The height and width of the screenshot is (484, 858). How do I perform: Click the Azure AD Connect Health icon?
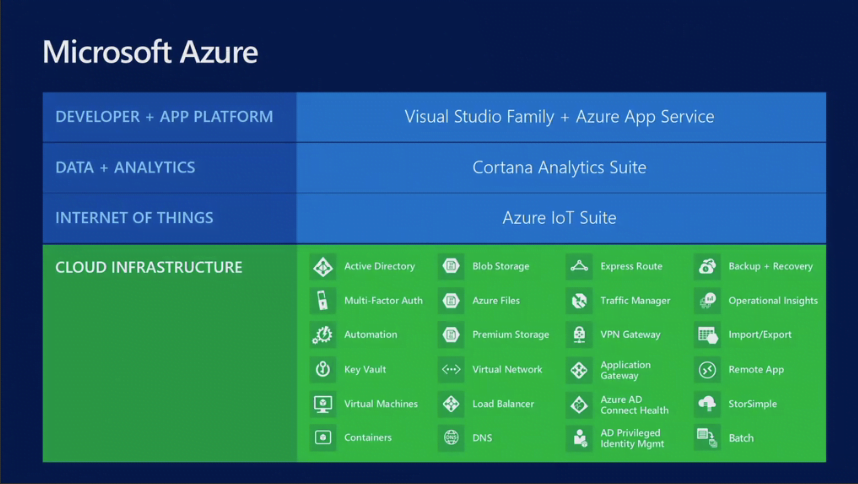click(579, 405)
